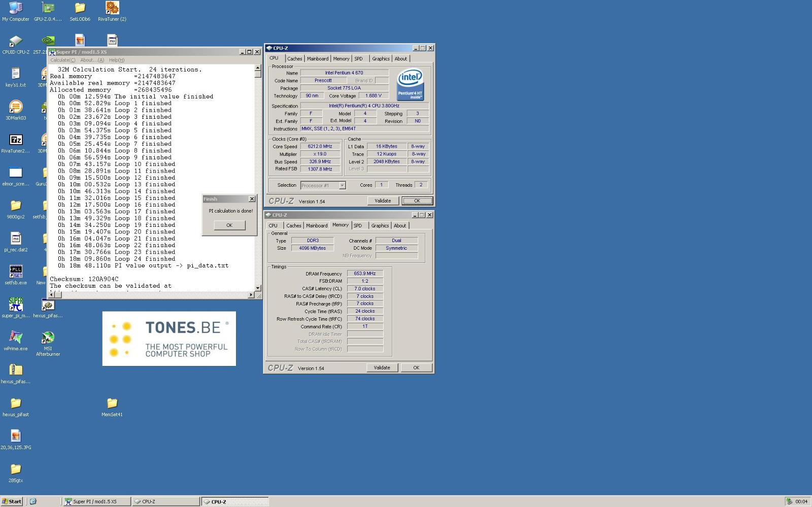Select About tab in upper CPU-Z window
This screenshot has height=507, width=812.
[x=401, y=59]
